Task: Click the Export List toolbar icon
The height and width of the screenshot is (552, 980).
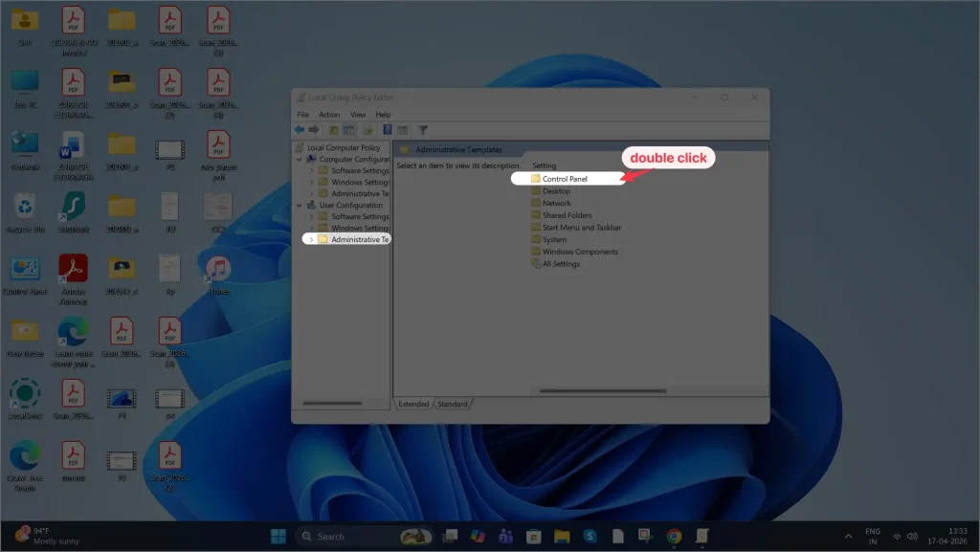Action: (367, 130)
